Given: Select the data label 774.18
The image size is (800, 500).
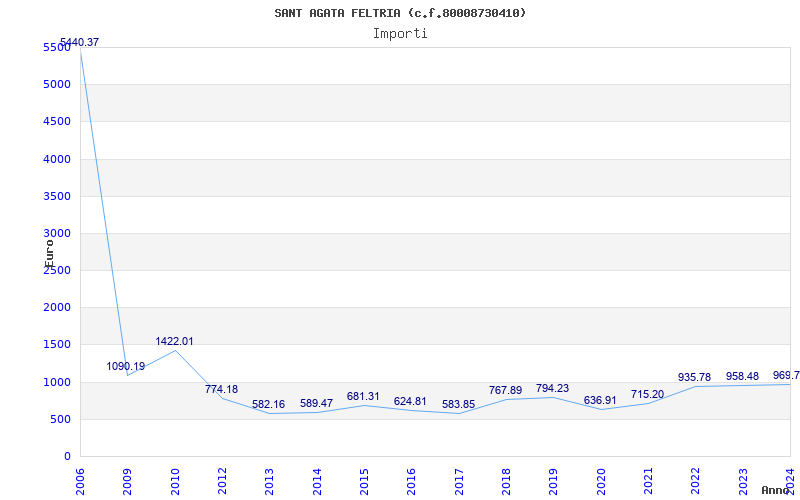Looking at the screenshot, I should (221, 389).
